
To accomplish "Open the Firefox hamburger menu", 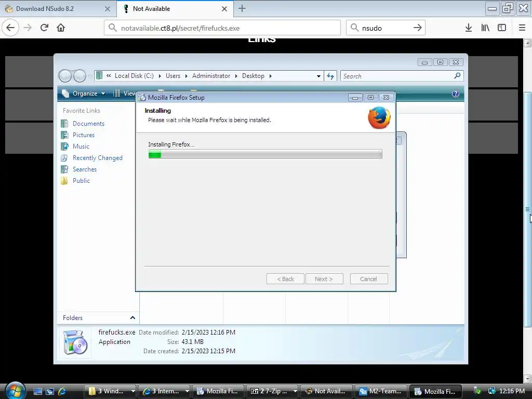I will [x=522, y=28].
